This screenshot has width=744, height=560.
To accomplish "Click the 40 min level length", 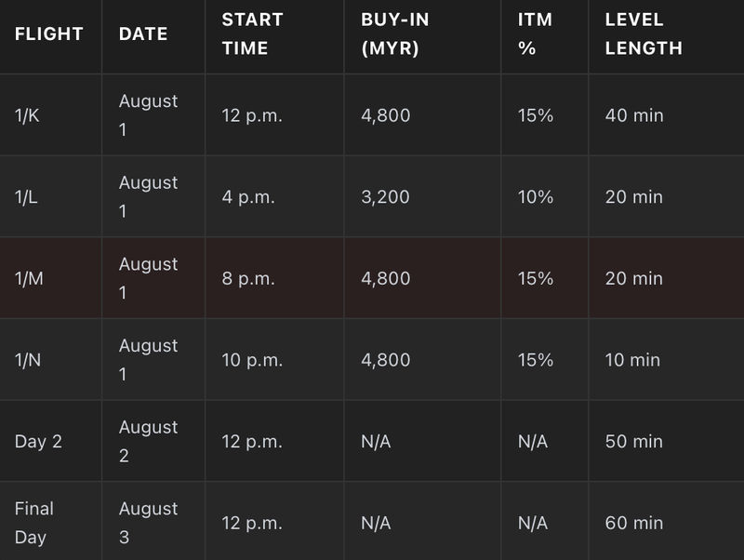I will pyautogui.click(x=634, y=115).
